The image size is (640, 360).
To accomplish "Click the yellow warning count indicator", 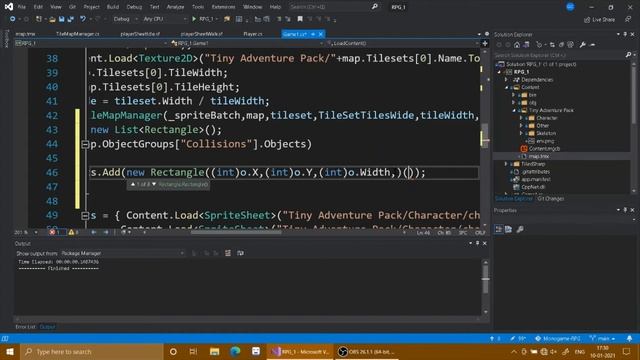I will (x=73, y=232).
